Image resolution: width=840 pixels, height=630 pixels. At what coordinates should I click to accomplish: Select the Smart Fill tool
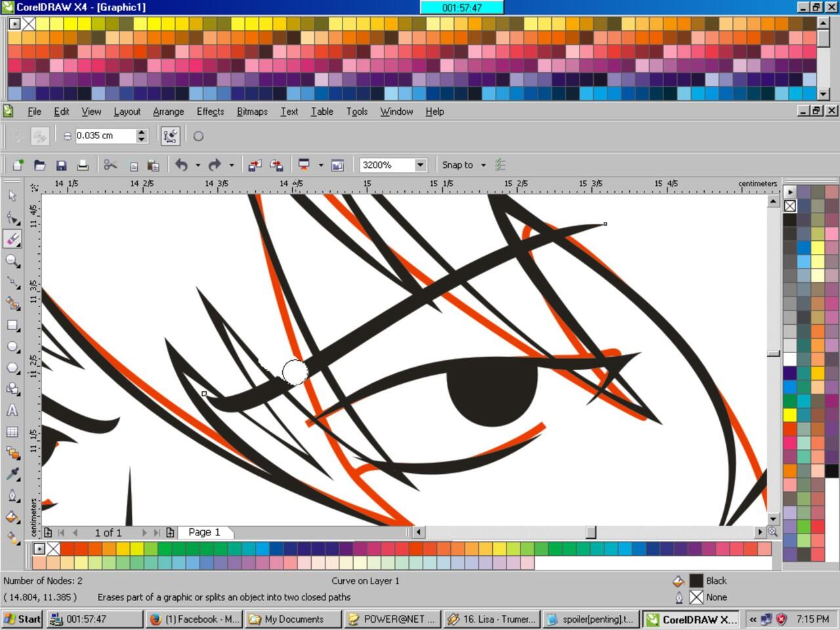(12, 303)
